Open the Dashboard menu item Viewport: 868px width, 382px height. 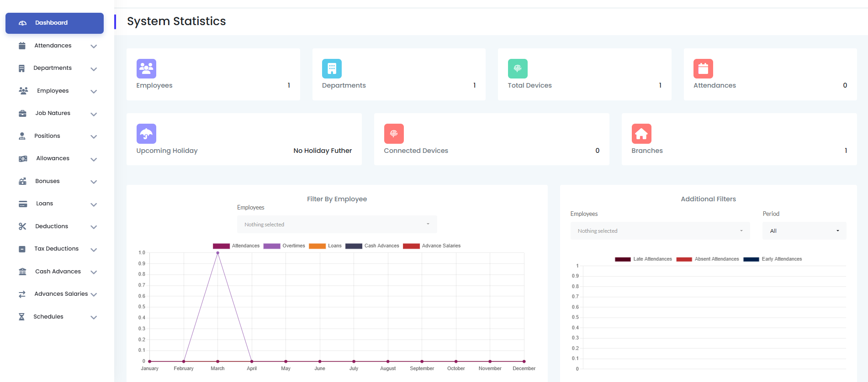[x=54, y=23]
